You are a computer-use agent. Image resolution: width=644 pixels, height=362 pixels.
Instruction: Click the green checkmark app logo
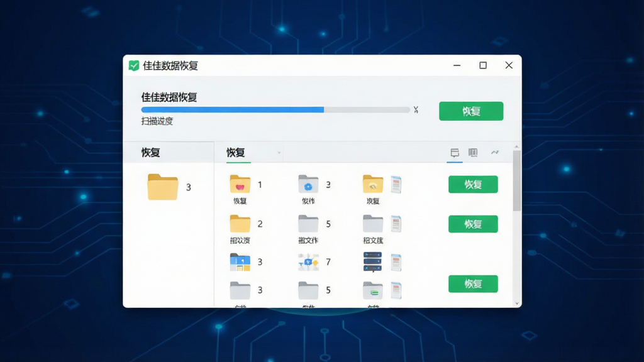[x=134, y=65]
